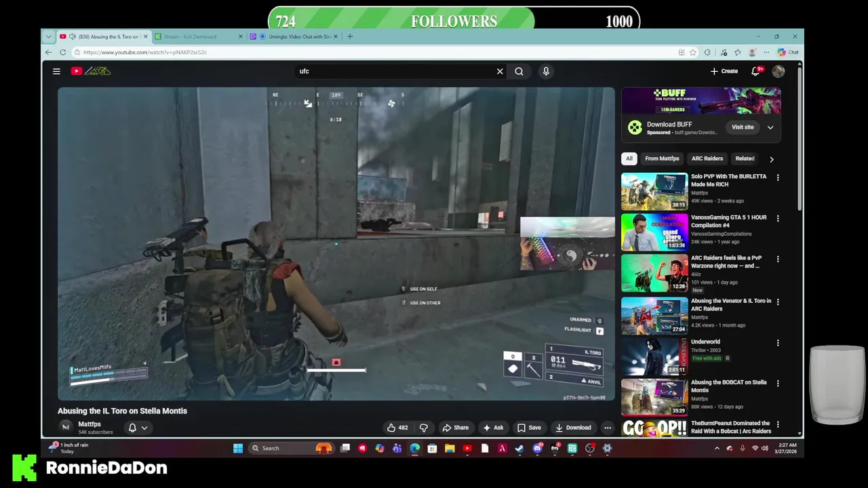The width and height of the screenshot is (868, 488).
Task: Open more actions ellipsis under the video
Action: 608,428
